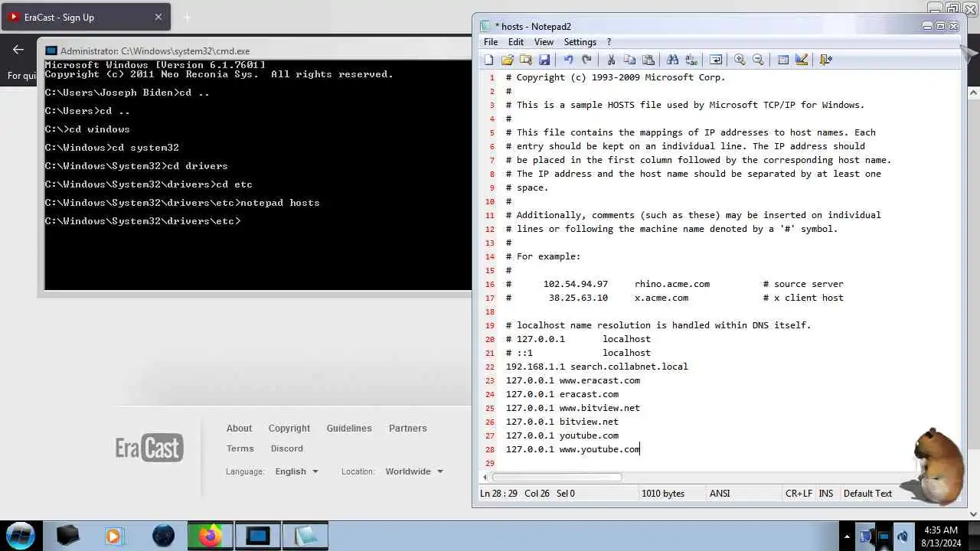The width and height of the screenshot is (980, 551).
Task: Click the 127.0.0.1 www.eracast.com line
Action: tap(573, 380)
